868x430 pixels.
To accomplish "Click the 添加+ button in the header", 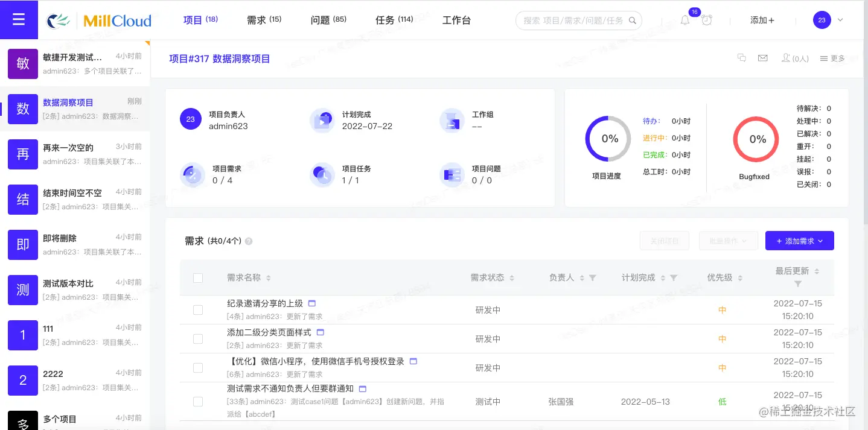I will (x=762, y=20).
